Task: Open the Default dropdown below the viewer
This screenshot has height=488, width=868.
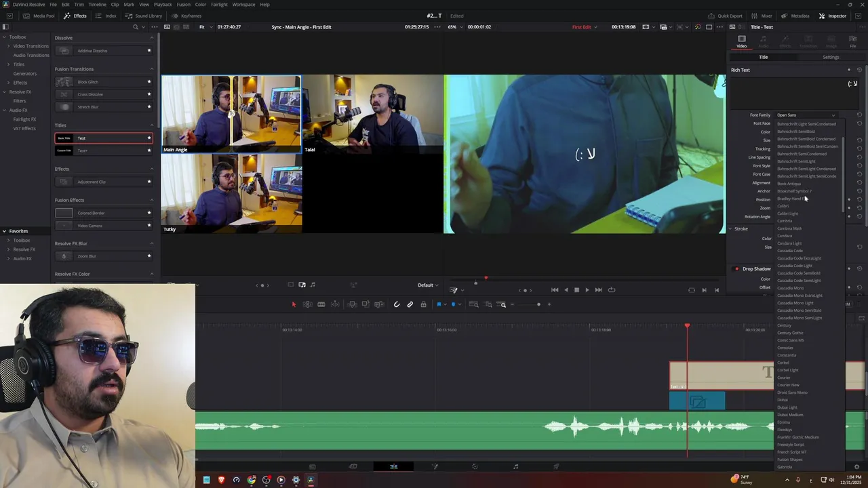Action: pyautogui.click(x=428, y=285)
